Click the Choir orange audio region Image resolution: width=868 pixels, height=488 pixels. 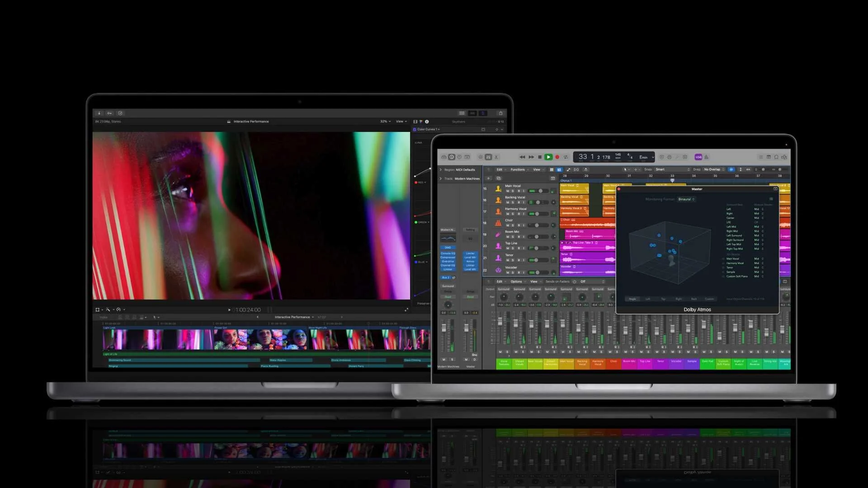(x=587, y=223)
